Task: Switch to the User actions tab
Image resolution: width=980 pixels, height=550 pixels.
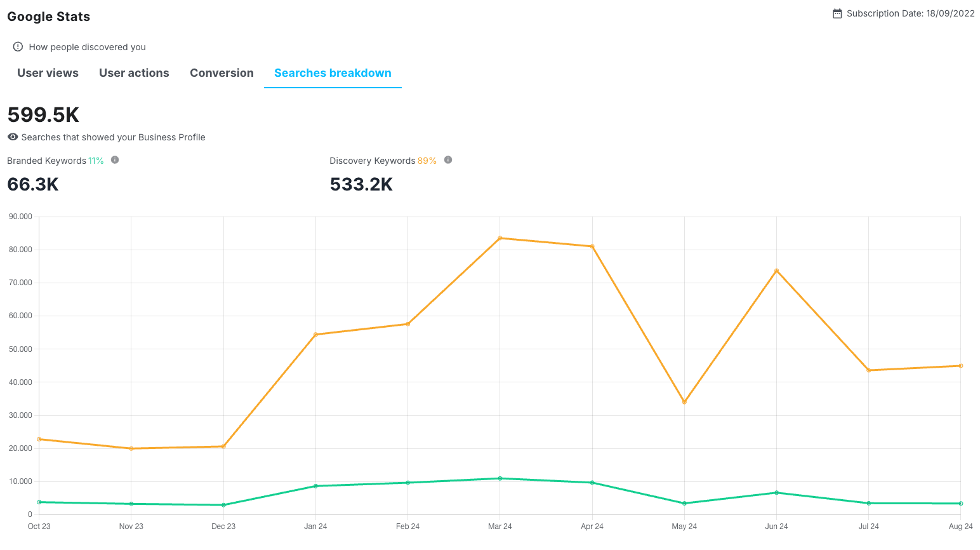Action: [134, 73]
